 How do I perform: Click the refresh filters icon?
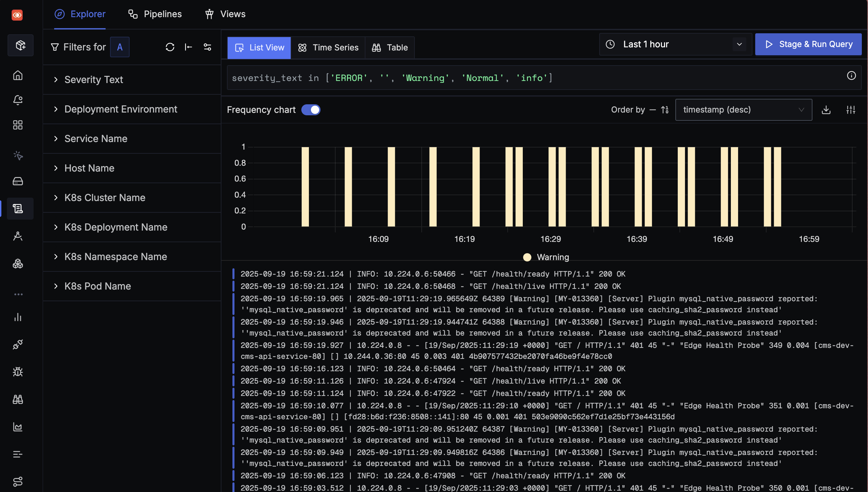[x=170, y=47]
